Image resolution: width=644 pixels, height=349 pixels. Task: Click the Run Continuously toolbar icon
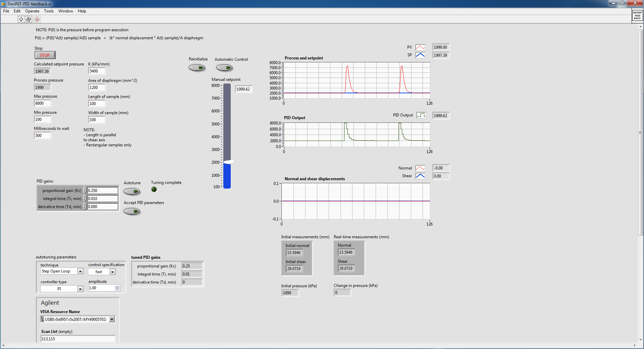pyautogui.click(x=29, y=19)
